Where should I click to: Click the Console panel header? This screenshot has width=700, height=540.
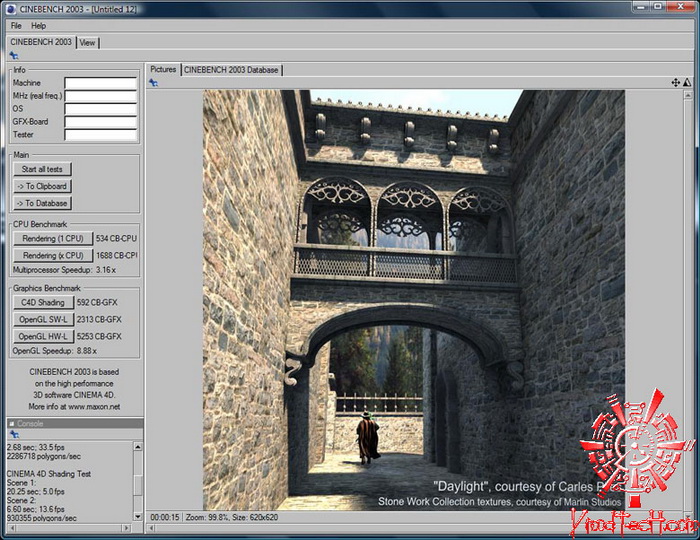(x=75, y=423)
